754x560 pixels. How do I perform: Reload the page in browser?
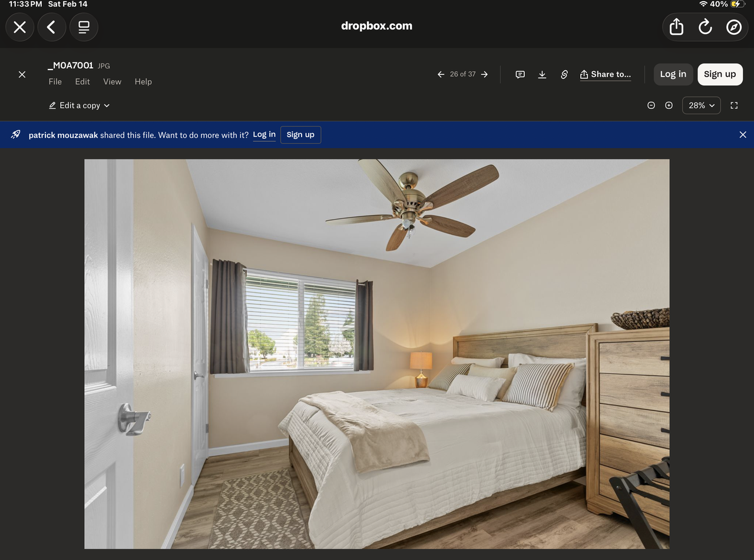click(x=705, y=27)
